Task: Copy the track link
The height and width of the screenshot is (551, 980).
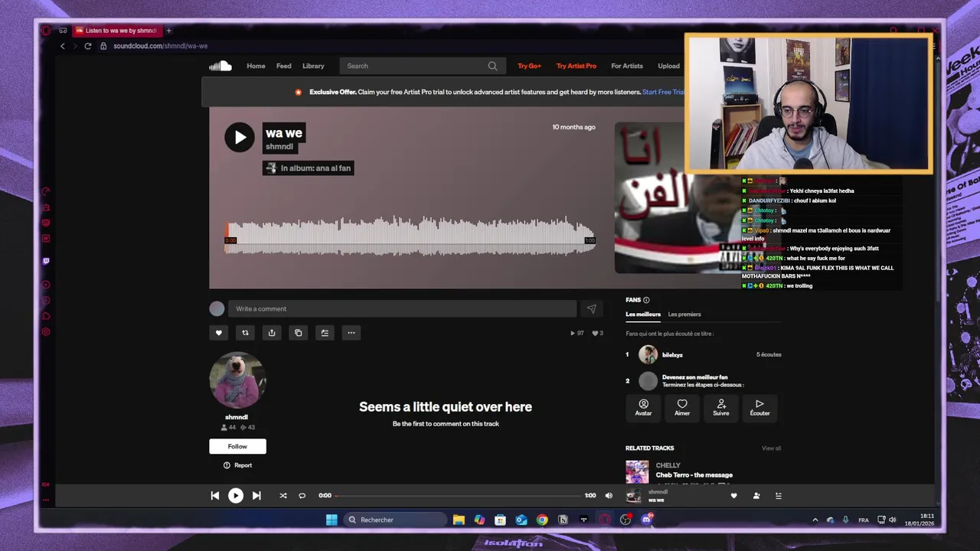Action: (299, 333)
